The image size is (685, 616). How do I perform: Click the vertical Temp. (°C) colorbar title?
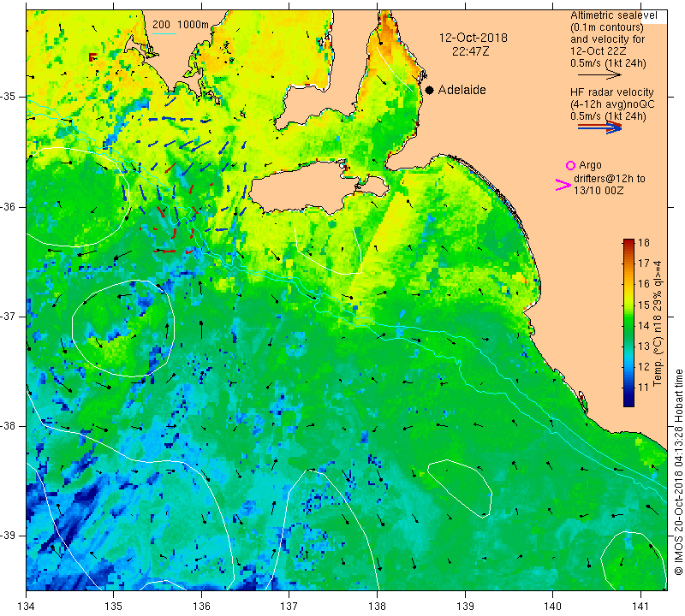[658, 323]
